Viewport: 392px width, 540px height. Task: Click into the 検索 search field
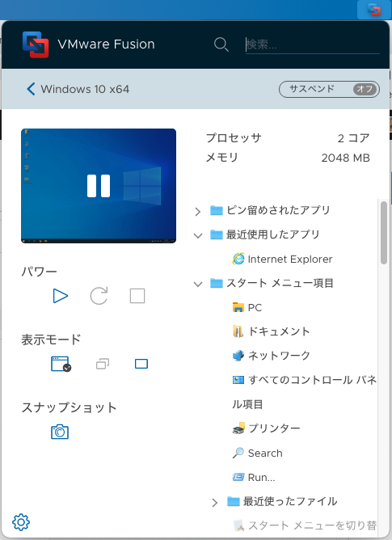coord(313,44)
